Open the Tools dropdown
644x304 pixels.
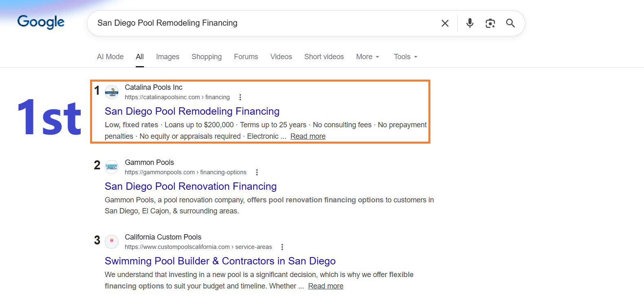406,57
